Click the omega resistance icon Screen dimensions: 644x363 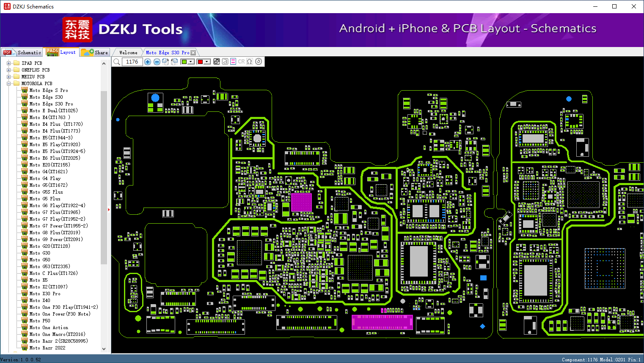pos(250,61)
